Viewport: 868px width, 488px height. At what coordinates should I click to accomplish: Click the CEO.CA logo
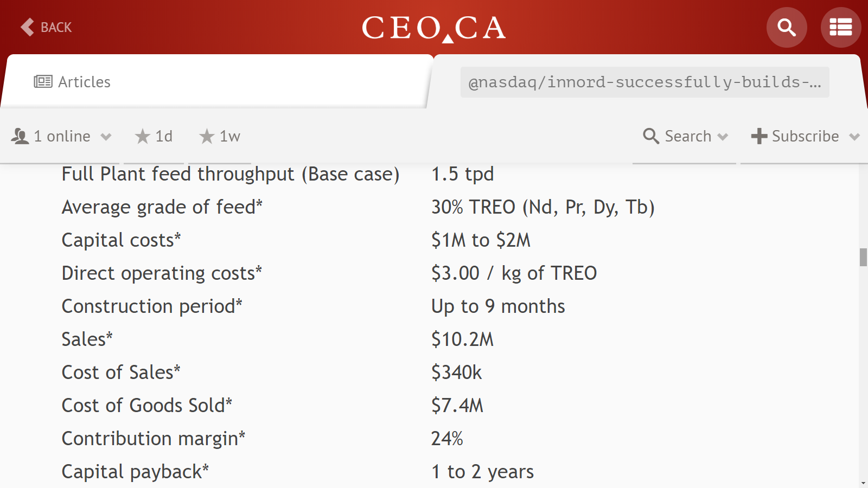coord(433,28)
